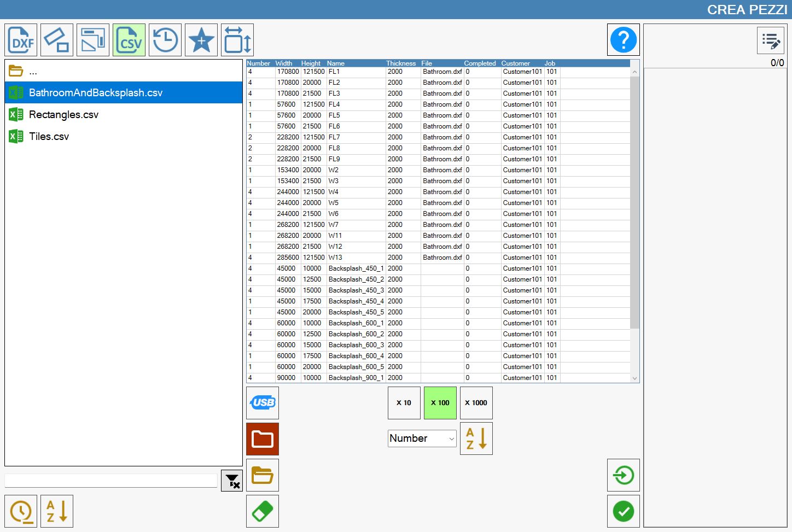Click the green eraser icon
Image resolution: width=792 pixels, height=532 pixels.
[x=263, y=511]
